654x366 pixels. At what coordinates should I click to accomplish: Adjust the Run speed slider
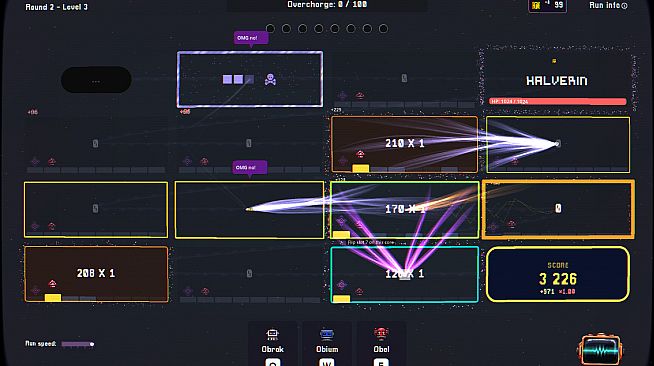pos(78,344)
